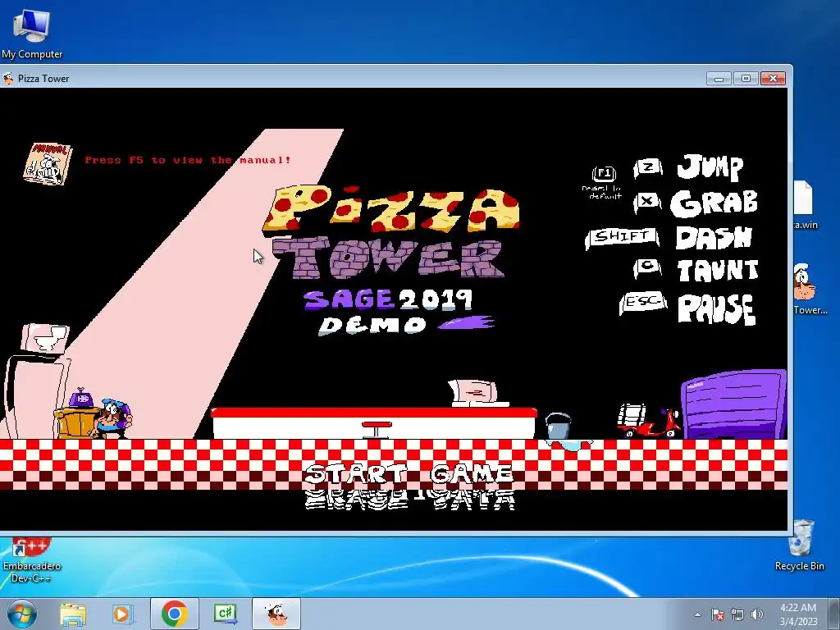Click the PAUSE control label
Viewport: 840px width, 630px height.
[716, 309]
